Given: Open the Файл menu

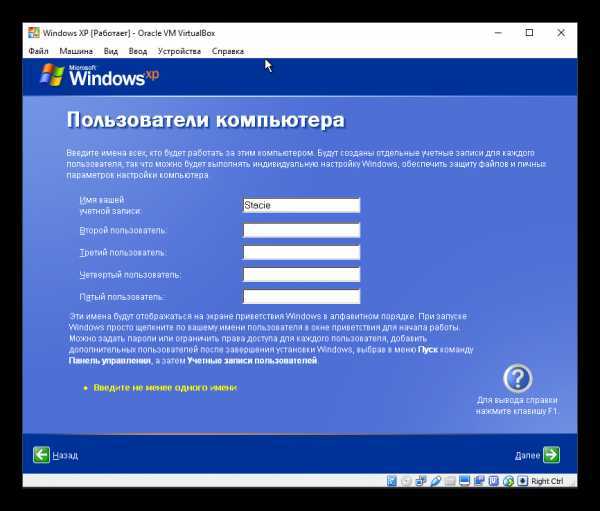Looking at the screenshot, I should [x=39, y=51].
